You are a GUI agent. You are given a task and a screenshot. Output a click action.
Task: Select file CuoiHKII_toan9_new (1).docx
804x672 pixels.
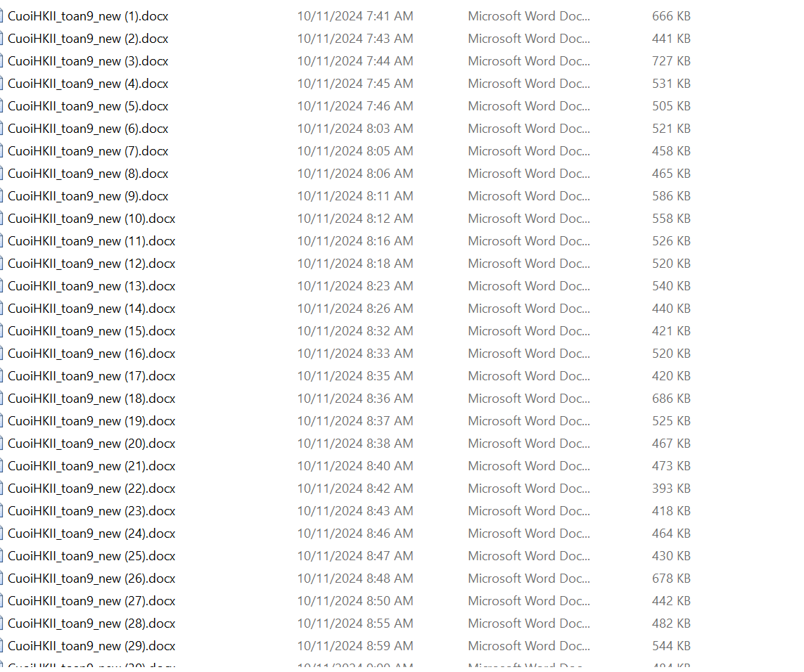[x=88, y=16]
